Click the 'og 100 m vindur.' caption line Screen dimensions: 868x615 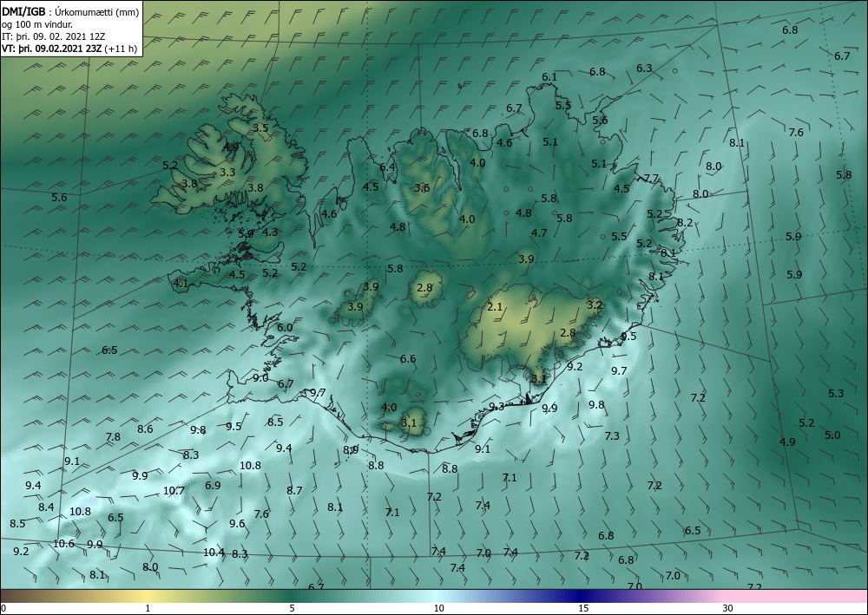click(37, 24)
